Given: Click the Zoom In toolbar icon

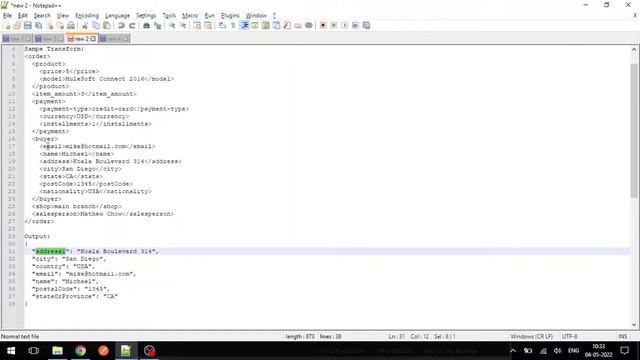Looking at the screenshot, I should click(172, 25).
